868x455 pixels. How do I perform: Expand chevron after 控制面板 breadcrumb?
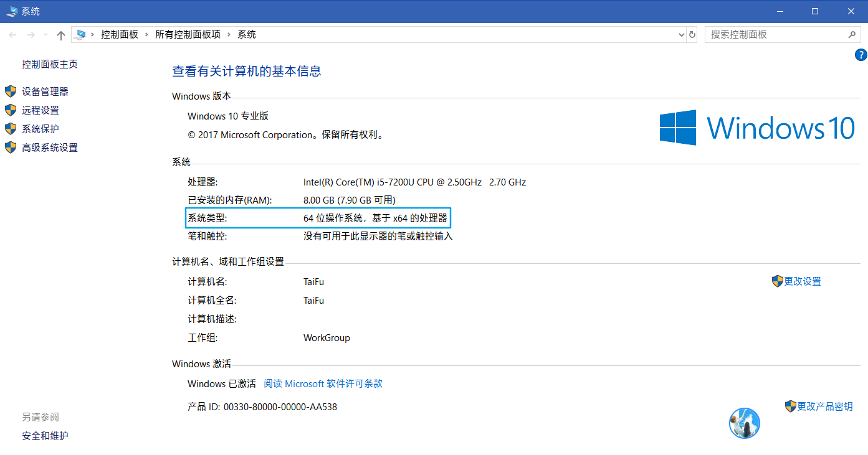(148, 35)
